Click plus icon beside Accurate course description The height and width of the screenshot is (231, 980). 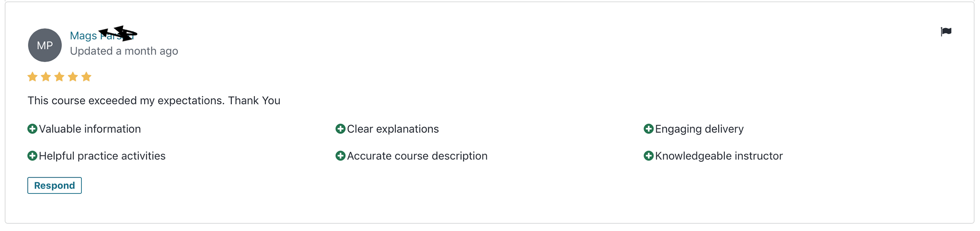coord(340,156)
